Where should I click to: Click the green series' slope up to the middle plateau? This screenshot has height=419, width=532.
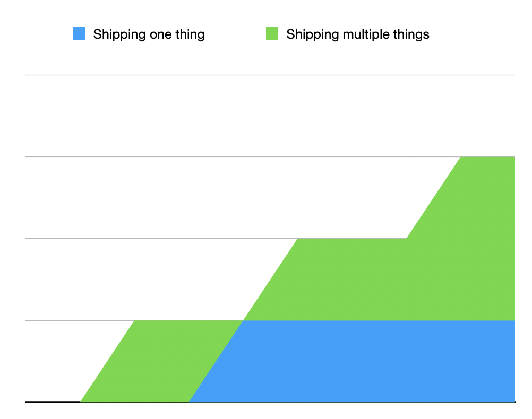(270, 280)
